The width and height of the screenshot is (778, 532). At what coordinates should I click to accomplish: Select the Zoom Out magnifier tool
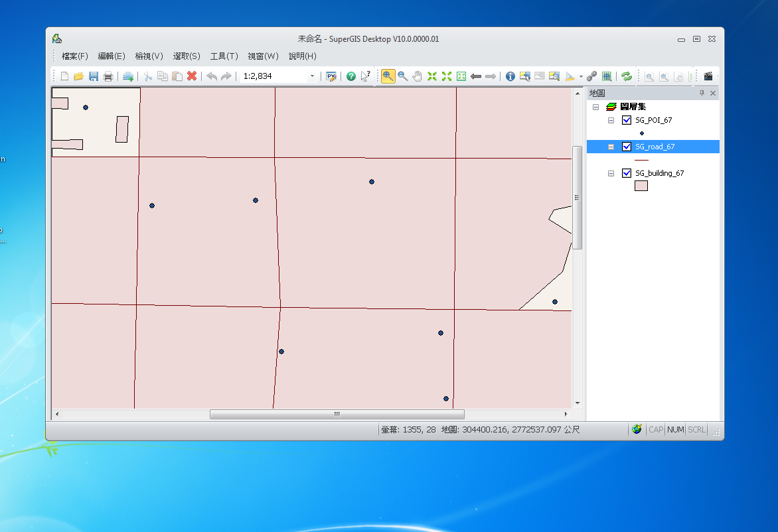[x=403, y=76]
